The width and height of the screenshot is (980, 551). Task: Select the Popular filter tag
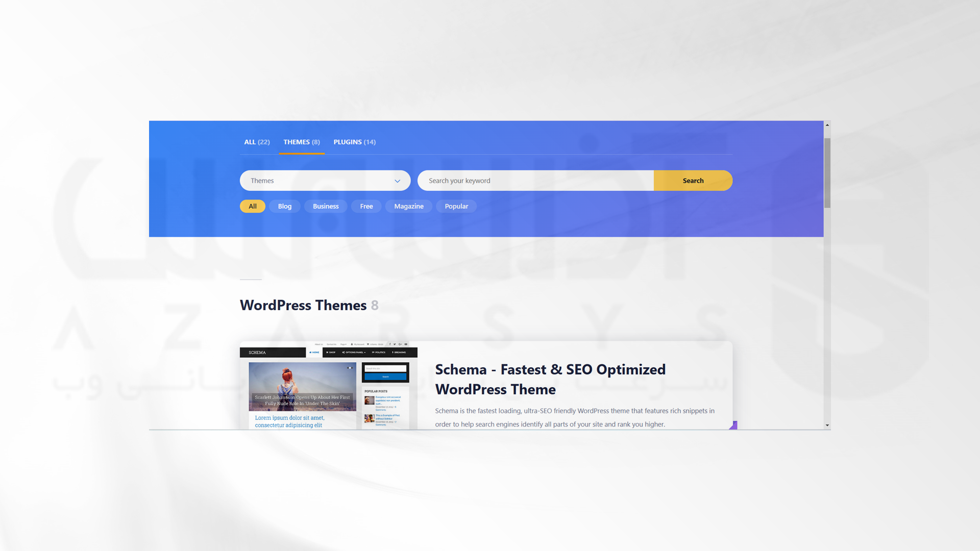(457, 206)
